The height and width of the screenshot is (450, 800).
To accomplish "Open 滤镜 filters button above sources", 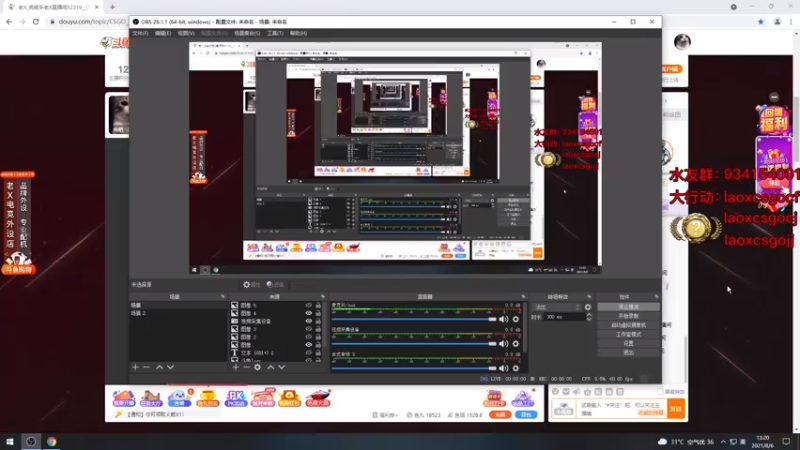I will click(x=276, y=285).
